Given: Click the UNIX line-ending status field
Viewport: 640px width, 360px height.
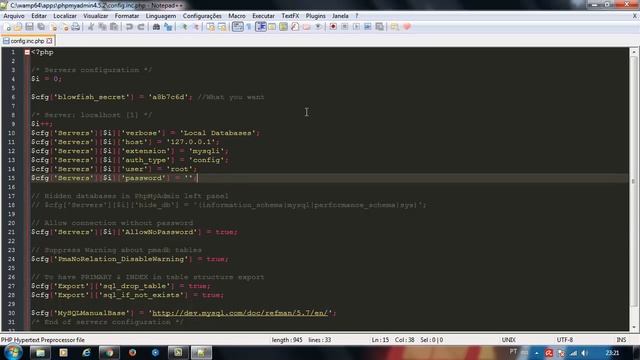Looking at the screenshot, I should (509, 340).
